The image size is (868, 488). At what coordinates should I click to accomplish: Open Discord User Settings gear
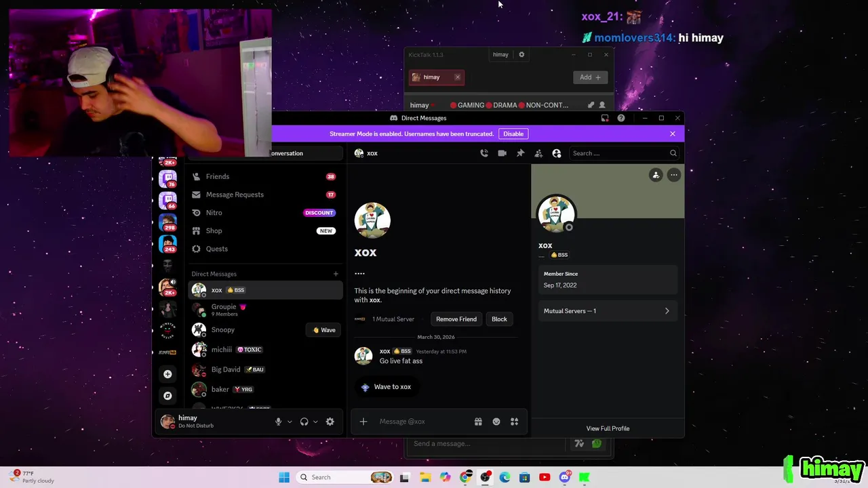[330, 422]
